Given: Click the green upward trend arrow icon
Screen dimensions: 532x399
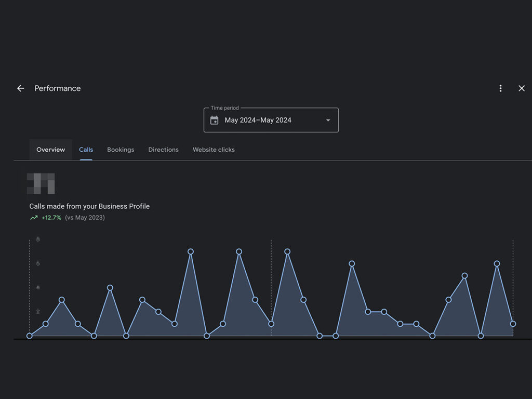Looking at the screenshot, I should pos(34,218).
